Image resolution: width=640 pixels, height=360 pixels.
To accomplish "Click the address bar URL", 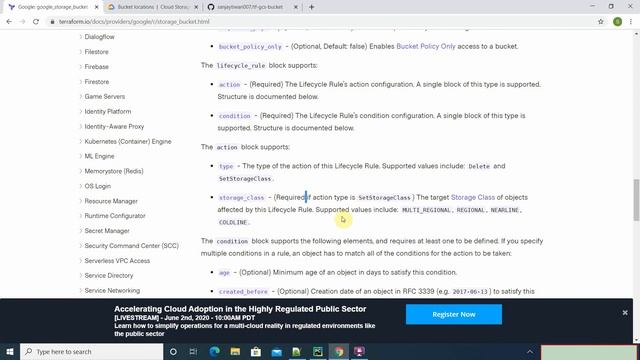I will pyautogui.click(x=134, y=22).
